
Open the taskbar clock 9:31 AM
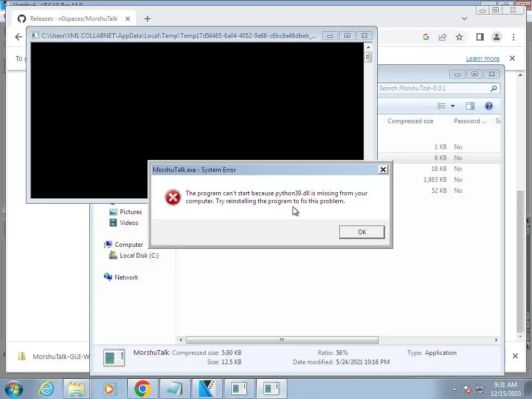click(505, 389)
